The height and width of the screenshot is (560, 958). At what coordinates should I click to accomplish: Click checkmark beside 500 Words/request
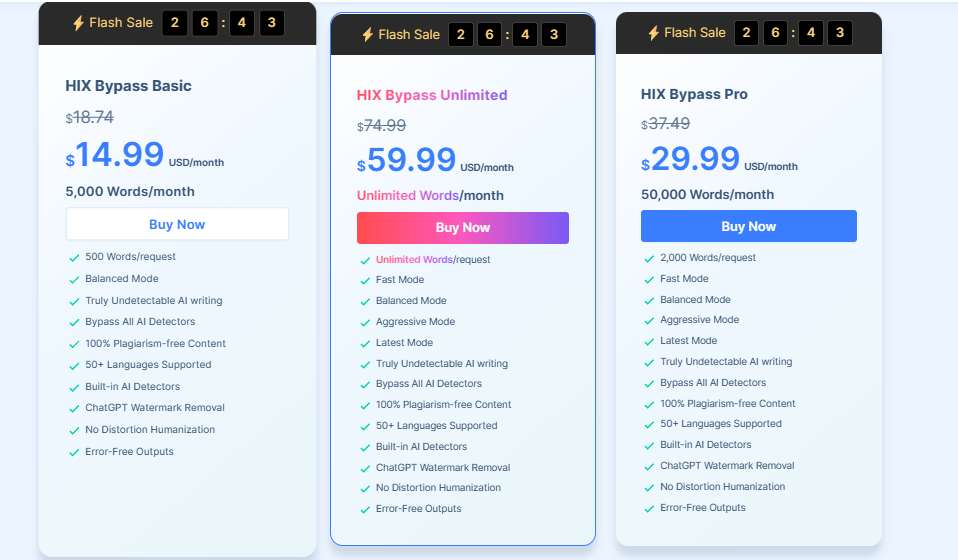pyautogui.click(x=74, y=258)
